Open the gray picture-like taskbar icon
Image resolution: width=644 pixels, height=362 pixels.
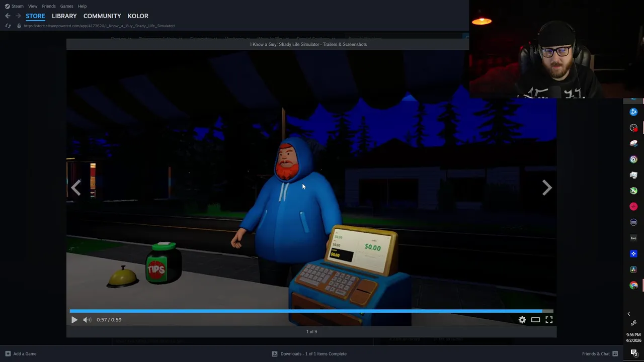click(633, 175)
